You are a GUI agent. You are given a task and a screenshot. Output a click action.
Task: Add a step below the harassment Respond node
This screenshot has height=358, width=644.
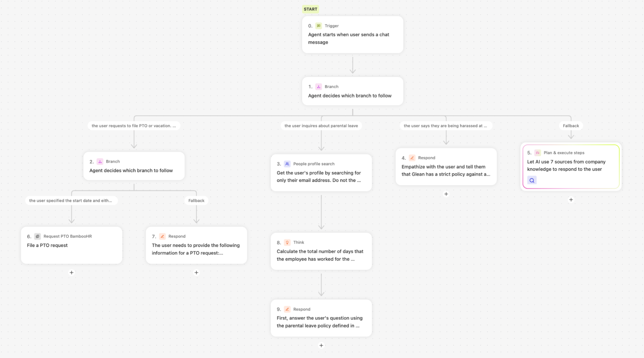click(446, 194)
